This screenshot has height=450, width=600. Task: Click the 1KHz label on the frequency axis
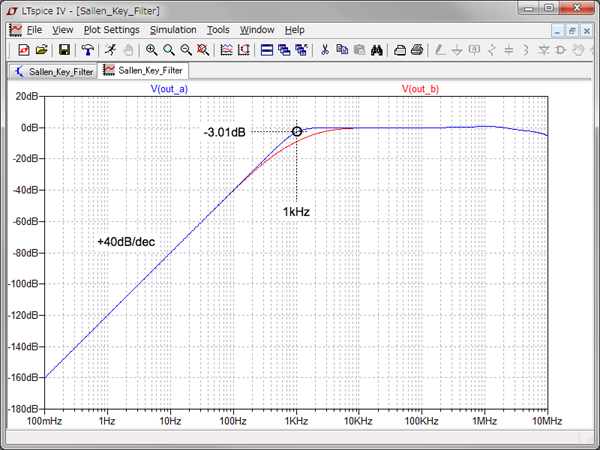point(295,422)
